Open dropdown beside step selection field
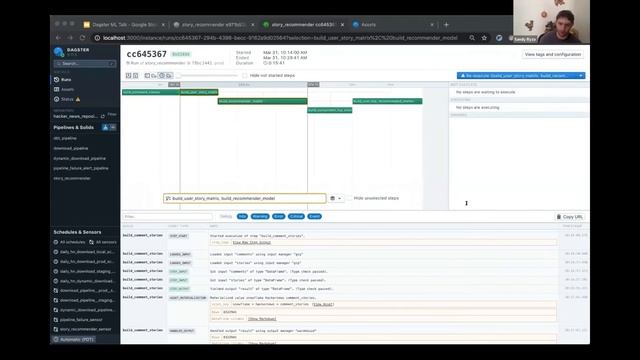This screenshot has height=360, width=640. (336, 198)
